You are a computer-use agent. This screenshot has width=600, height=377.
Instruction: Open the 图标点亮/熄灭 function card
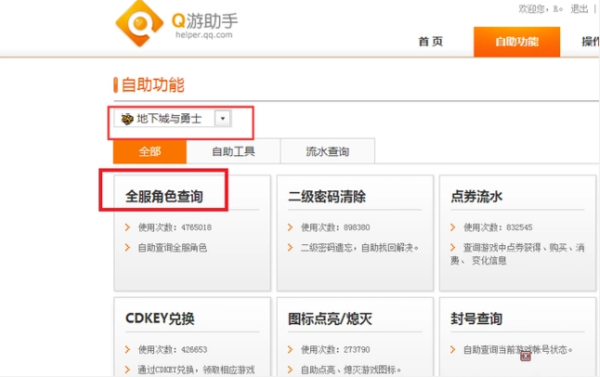(x=355, y=337)
